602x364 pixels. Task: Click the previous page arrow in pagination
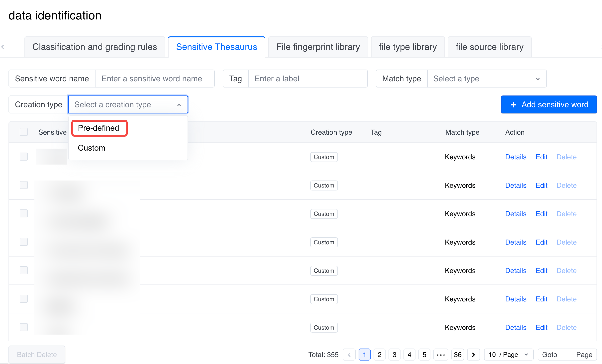pyautogui.click(x=349, y=355)
